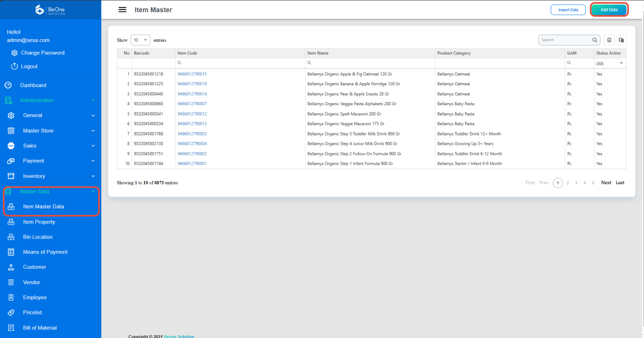Click the Bin Location icon
This screenshot has width=644, height=338.
tap(11, 237)
